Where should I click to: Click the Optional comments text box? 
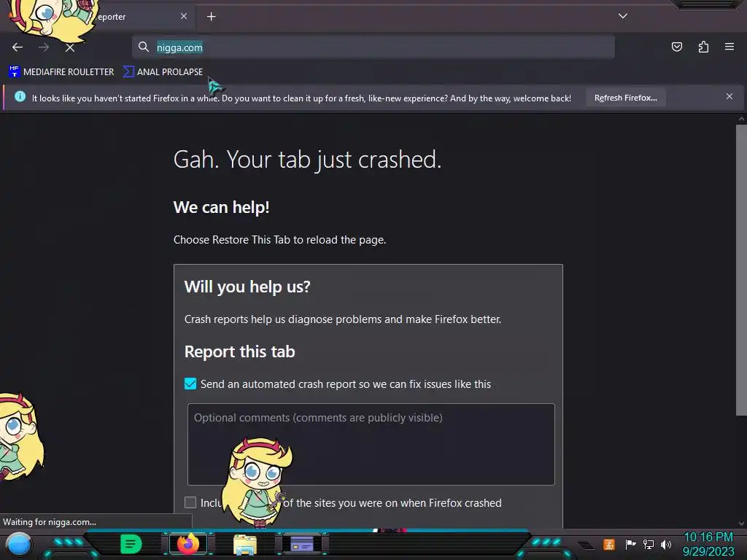tap(371, 444)
